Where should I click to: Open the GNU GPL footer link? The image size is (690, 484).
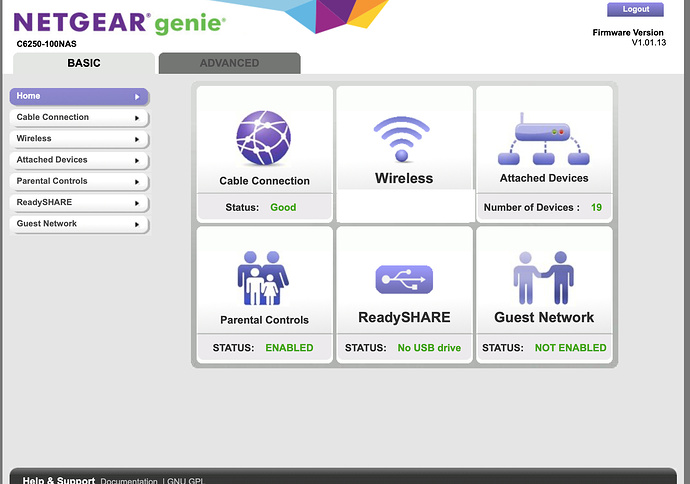(x=185, y=481)
